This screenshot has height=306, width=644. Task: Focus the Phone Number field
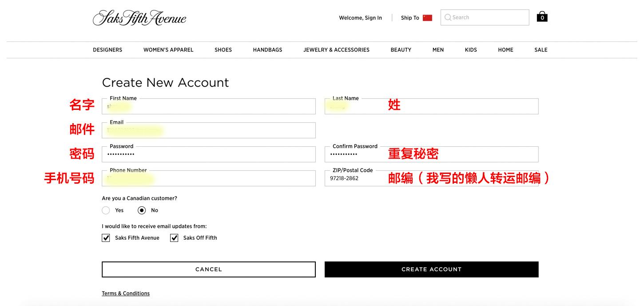click(x=209, y=178)
